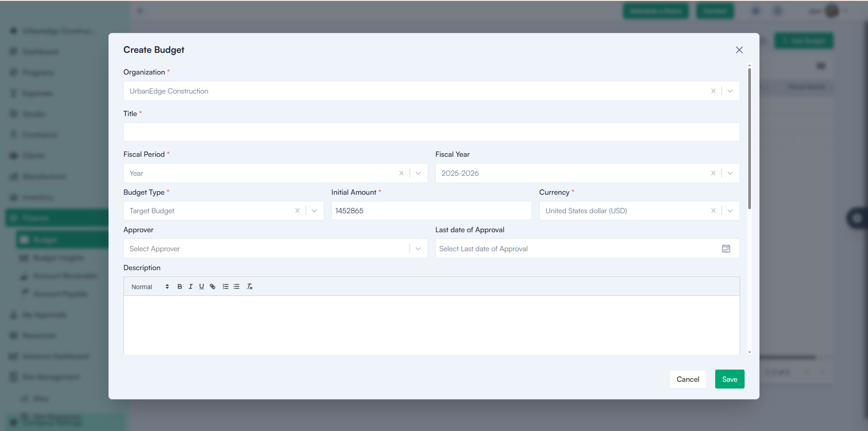The width and height of the screenshot is (868, 431).
Task: Click the Save button
Action: click(x=729, y=379)
